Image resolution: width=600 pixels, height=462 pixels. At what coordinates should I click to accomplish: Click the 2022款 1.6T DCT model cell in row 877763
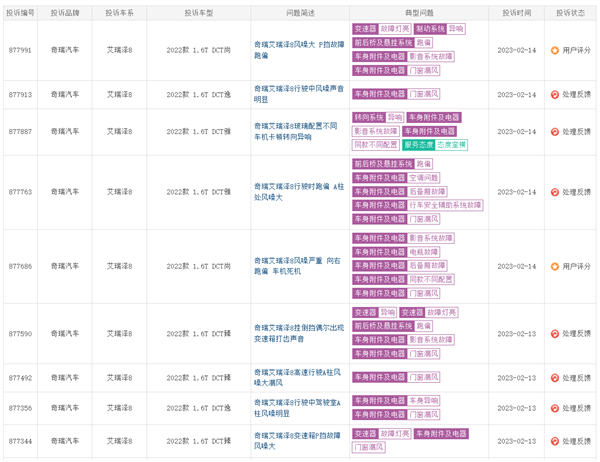click(x=199, y=192)
